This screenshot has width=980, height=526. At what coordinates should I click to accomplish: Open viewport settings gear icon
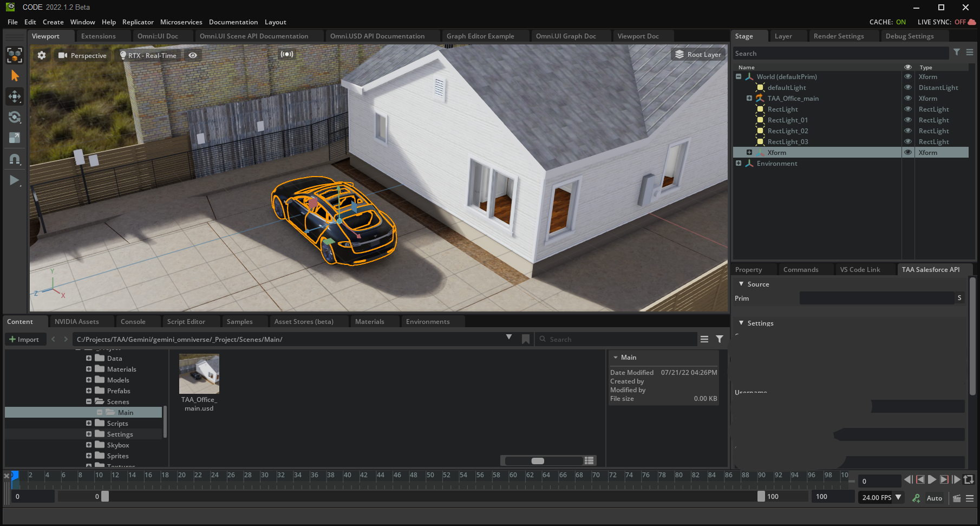click(x=42, y=55)
